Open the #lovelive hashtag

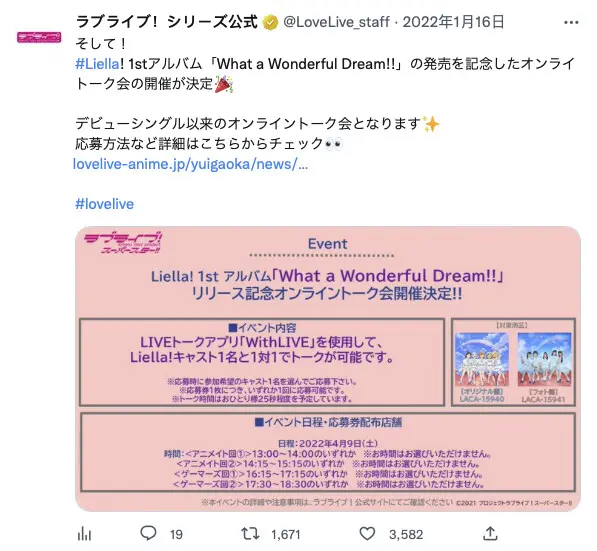coord(105,204)
